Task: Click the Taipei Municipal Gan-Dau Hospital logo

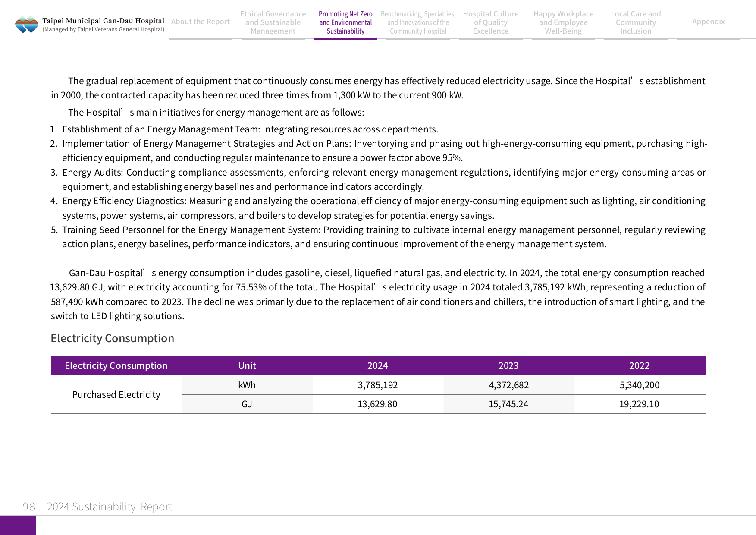Action: click(27, 25)
